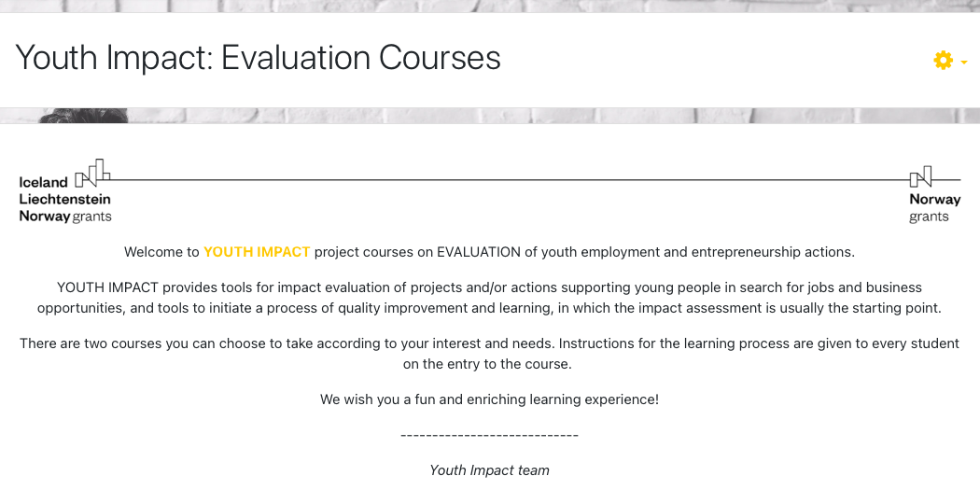
Task: Click the 'Welcome to' text at sentence start
Action: 161,252
